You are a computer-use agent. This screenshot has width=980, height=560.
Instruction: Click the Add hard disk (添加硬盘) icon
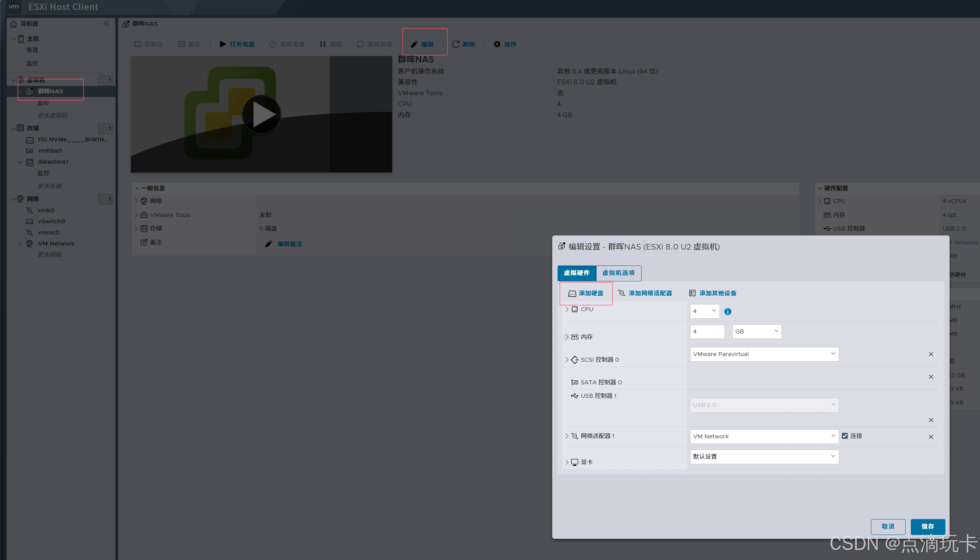click(572, 293)
